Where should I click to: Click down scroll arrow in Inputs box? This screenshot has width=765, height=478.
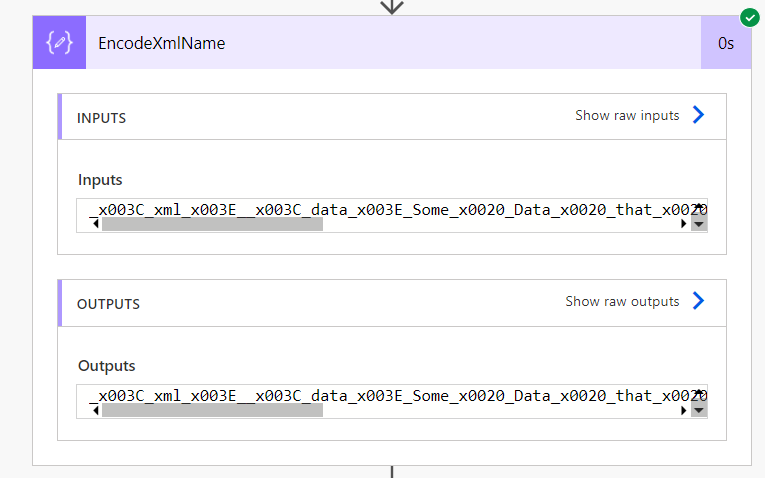(x=699, y=224)
